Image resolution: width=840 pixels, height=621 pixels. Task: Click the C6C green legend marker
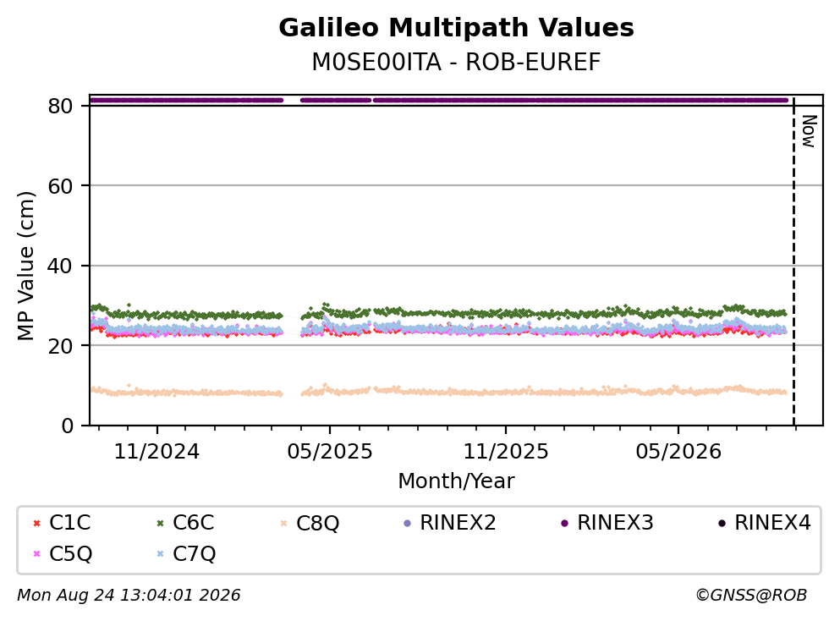pos(160,523)
